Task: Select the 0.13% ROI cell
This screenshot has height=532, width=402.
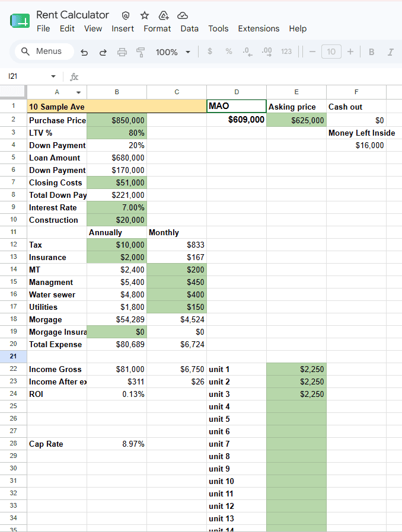Action: (117, 394)
